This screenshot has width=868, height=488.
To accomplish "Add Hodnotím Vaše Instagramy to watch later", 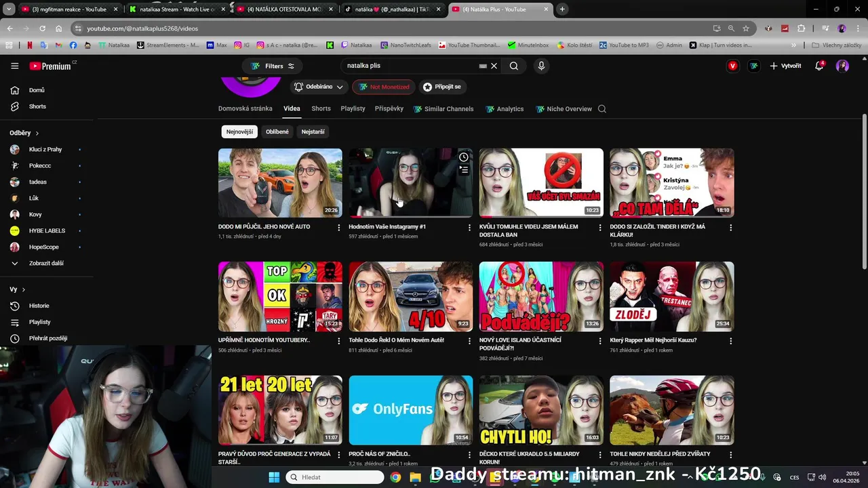I will click(x=464, y=157).
